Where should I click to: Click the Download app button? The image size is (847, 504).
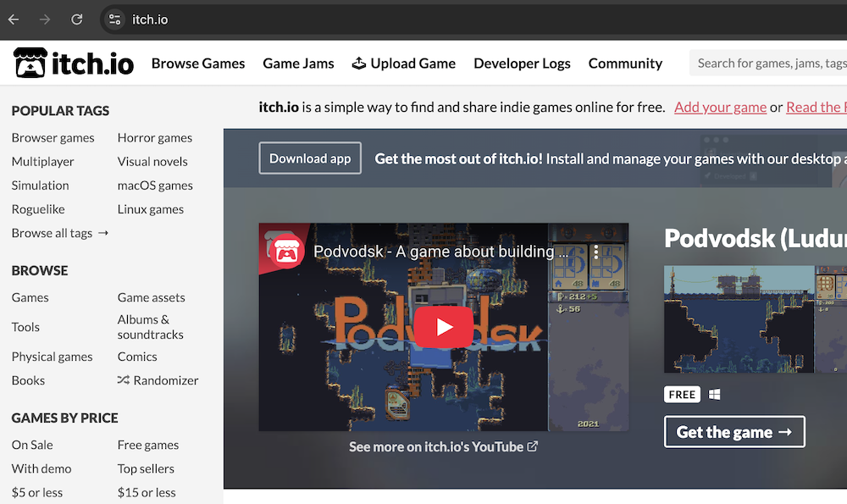310,158
